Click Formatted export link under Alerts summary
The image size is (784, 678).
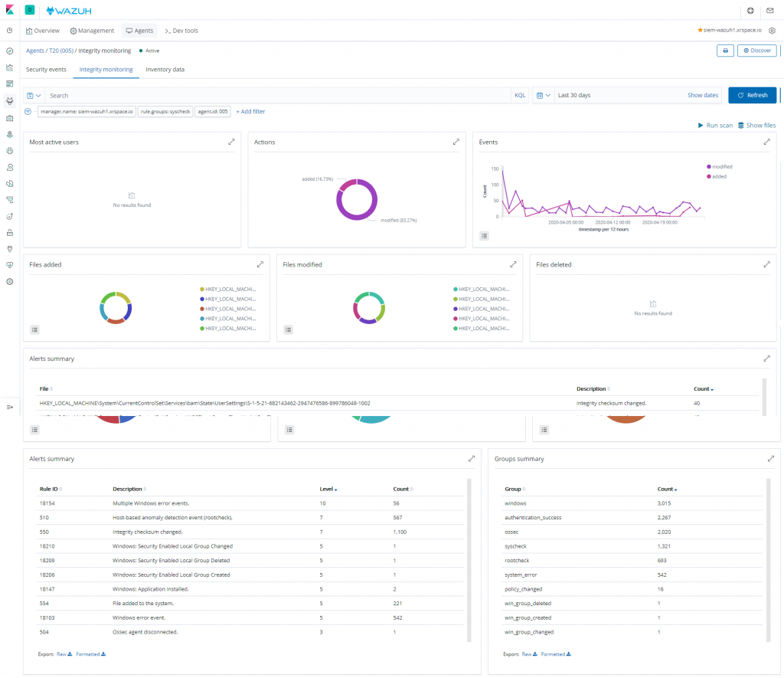(x=90, y=654)
